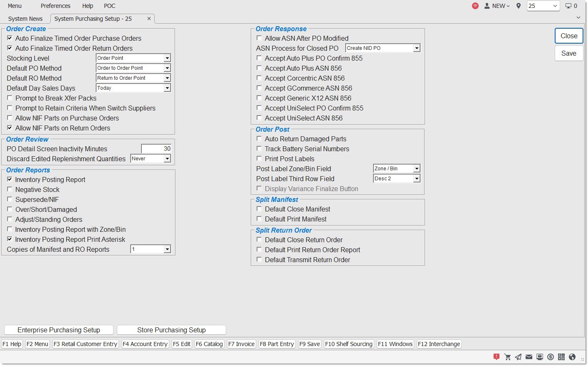The height and width of the screenshot is (366, 588).
Task: Click the PO Detail Inactivity Minutes field
Action: point(156,149)
